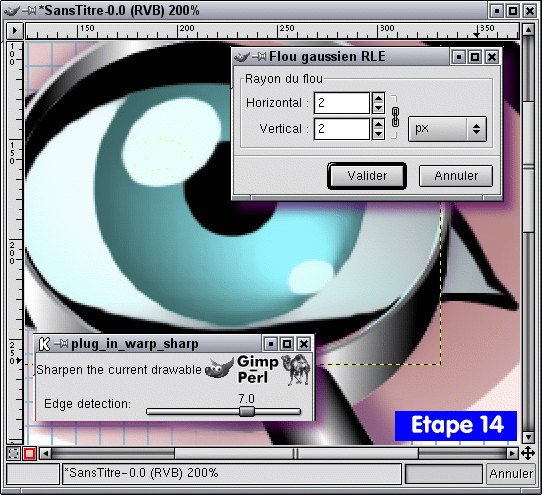
Task: Click the Edge detection slider handle
Action: [x=247, y=411]
